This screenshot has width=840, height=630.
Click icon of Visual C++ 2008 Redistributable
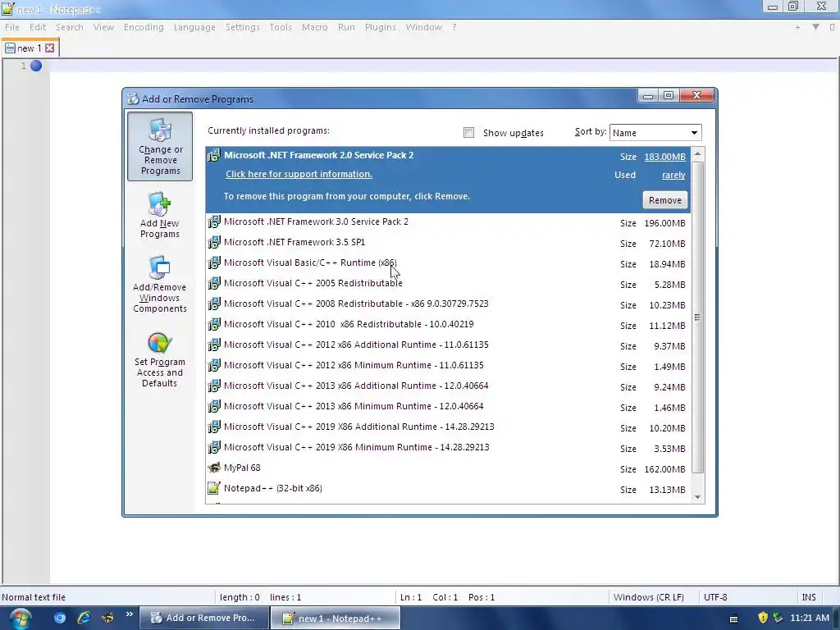tap(214, 304)
